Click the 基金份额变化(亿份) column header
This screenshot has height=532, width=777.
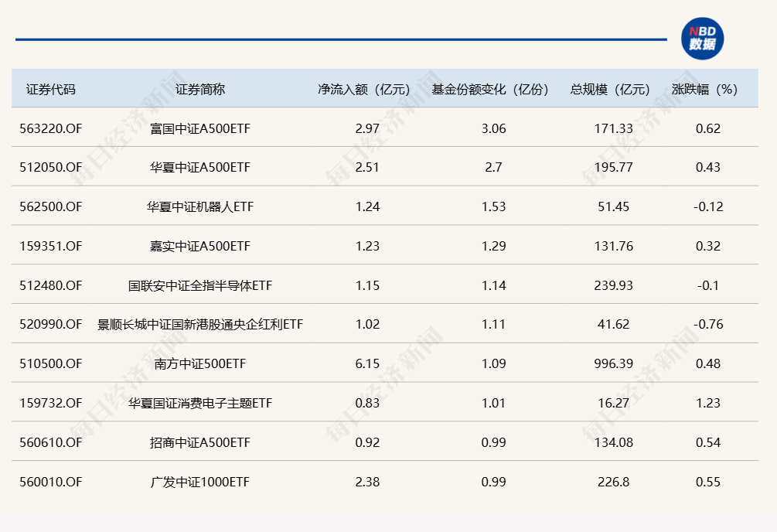click(491, 89)
